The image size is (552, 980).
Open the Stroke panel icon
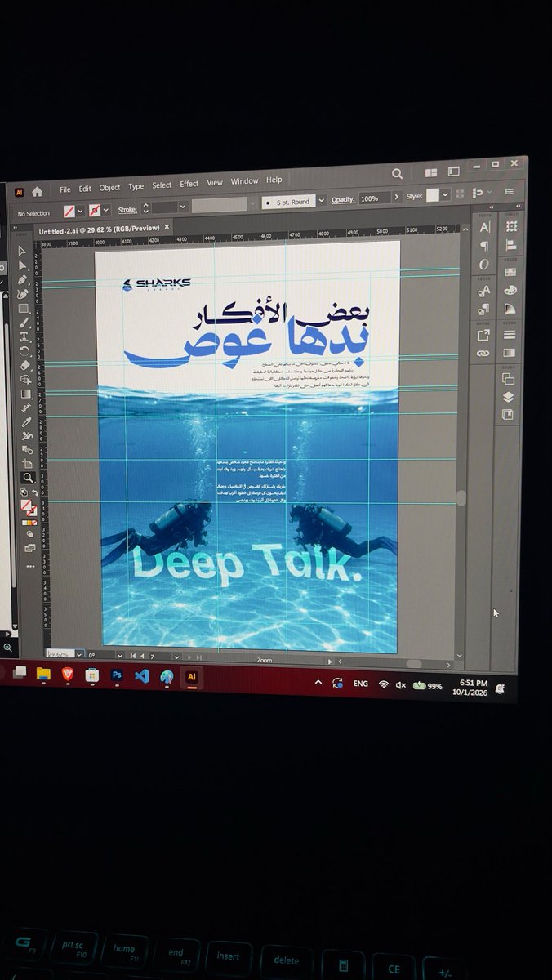510,335
